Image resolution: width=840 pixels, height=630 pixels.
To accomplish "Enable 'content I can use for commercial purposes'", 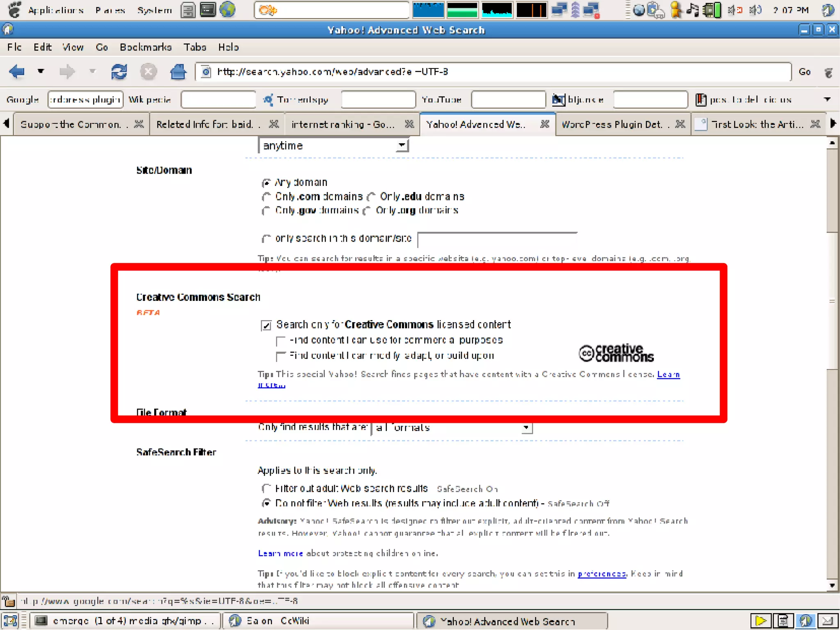I will pyautogui.click(x=281, y=341).
